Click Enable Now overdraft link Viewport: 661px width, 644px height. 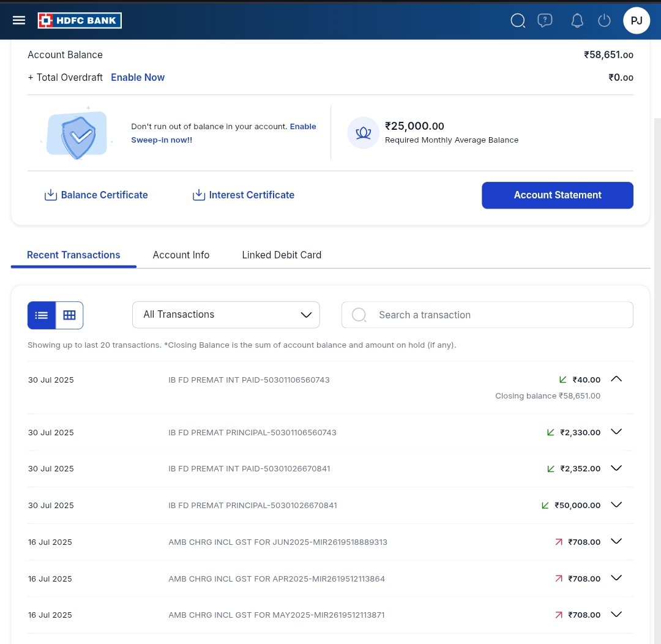[x=138, y=77]
